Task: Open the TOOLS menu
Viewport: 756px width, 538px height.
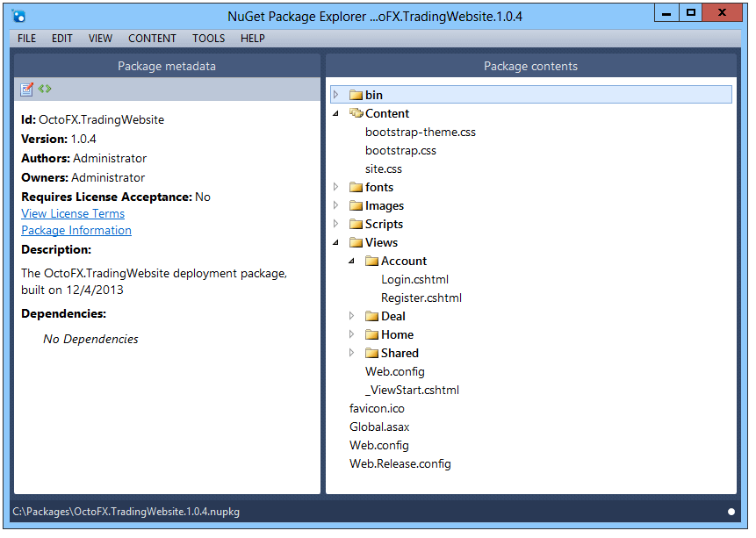Action: [x=208, y=38]
